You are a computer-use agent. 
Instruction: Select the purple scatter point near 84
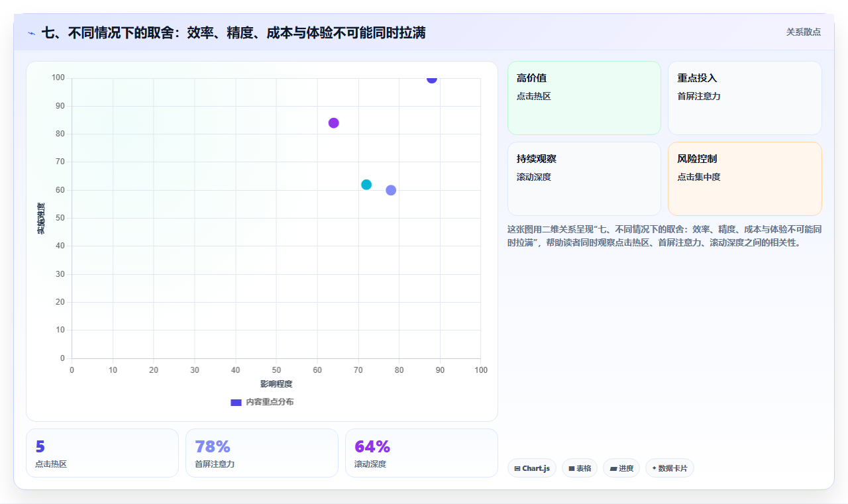[334, 123]
